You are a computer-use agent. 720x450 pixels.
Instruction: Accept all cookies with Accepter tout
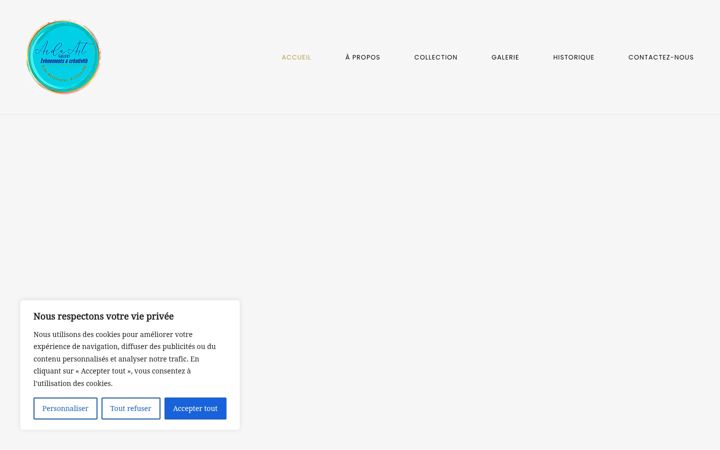pos(195,408)
